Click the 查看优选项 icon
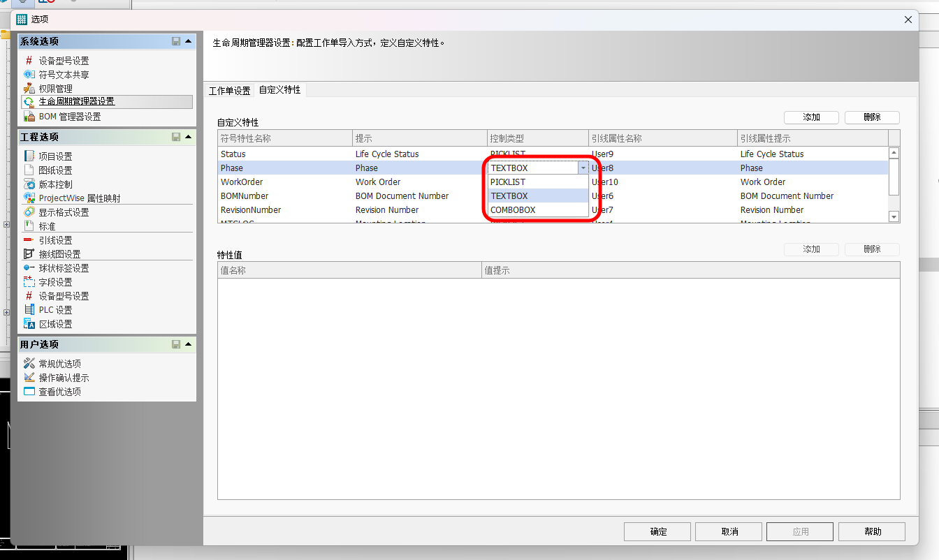 click(29, 392)
